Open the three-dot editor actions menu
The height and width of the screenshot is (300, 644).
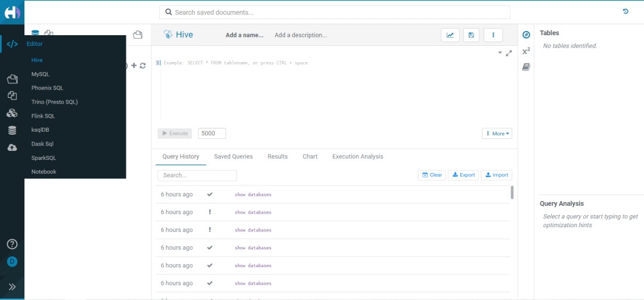coord(493,35)
